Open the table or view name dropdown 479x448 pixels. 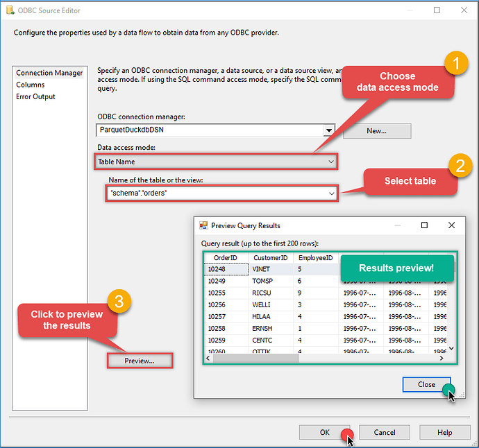331,193
